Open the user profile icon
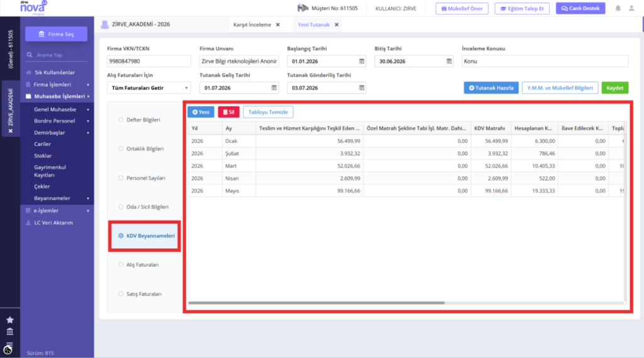The width and height of the screenshot is (644, 358). point(631,8)
